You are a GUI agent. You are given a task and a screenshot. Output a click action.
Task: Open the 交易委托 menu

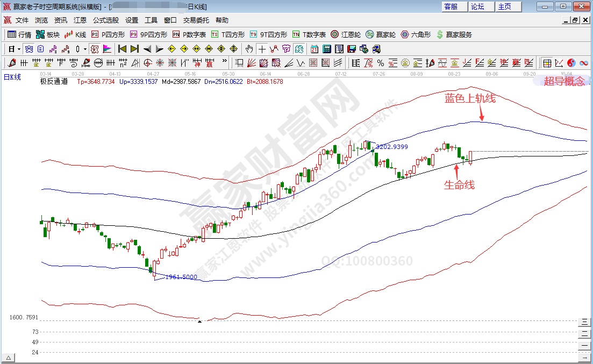point(196,20)
